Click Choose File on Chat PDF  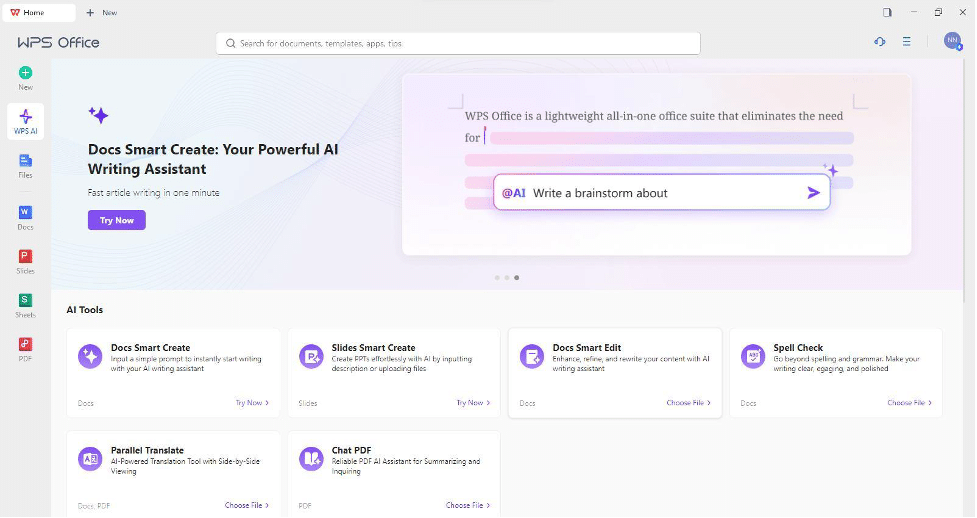468,506
